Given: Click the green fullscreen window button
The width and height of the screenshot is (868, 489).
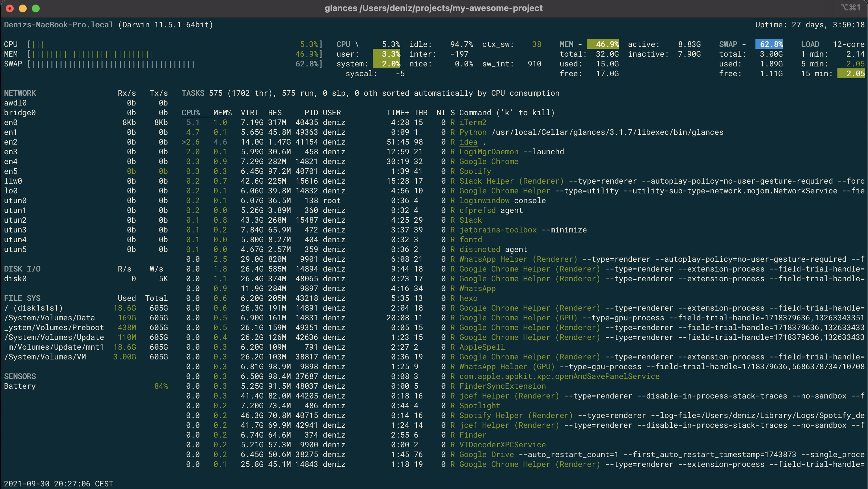Looking at the screenshot, I should (36, 8).
